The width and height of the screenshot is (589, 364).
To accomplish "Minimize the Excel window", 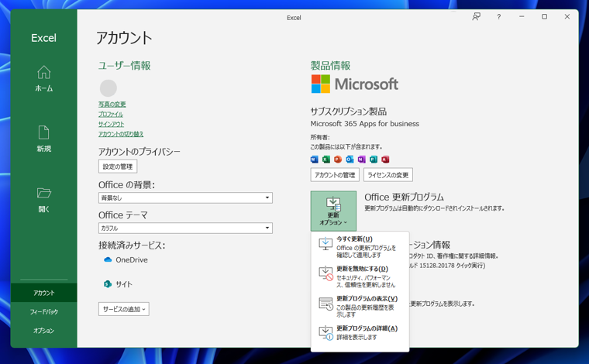I will click(522, 16).
